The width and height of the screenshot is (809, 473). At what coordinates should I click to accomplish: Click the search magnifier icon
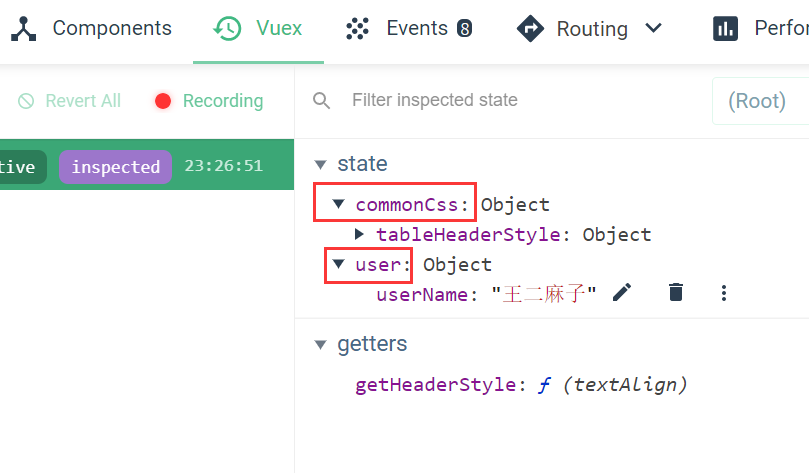click(321, 100)
